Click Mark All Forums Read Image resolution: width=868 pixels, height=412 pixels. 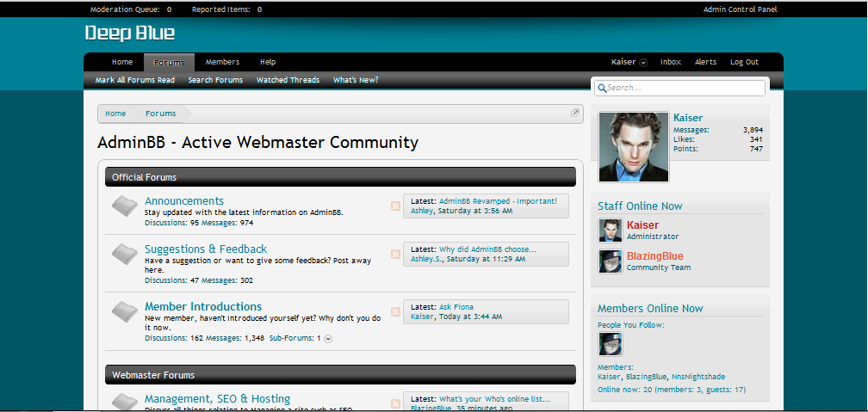click(x=135, y=80)
